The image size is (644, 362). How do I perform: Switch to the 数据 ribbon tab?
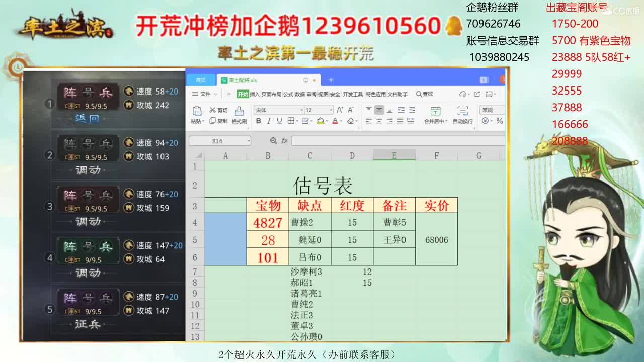click(x=300, y=94)
